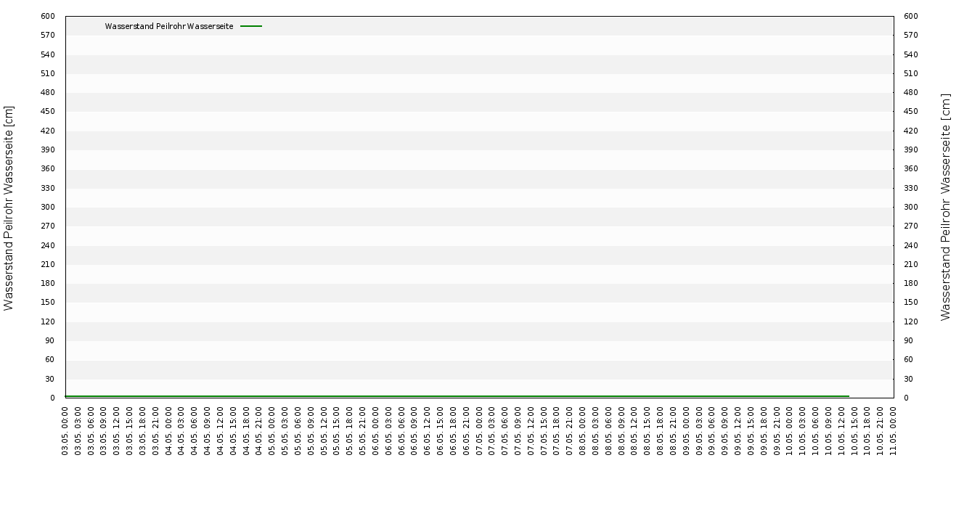Select right-axis tick value 510
Image resolution: width=980 pixels, height=508 pixels.
(x=910, y=73)
